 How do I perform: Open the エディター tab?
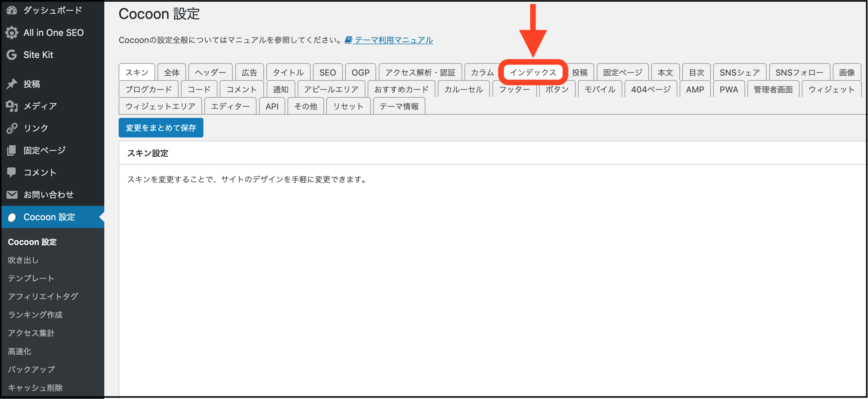point(230,106)
